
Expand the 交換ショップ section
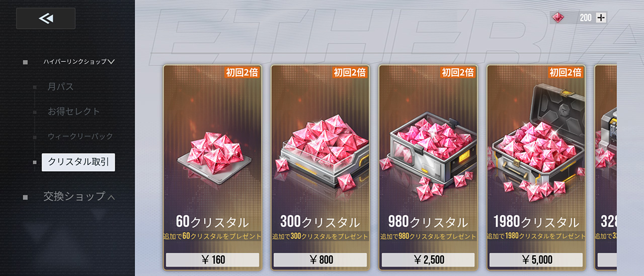click(79, 196)
